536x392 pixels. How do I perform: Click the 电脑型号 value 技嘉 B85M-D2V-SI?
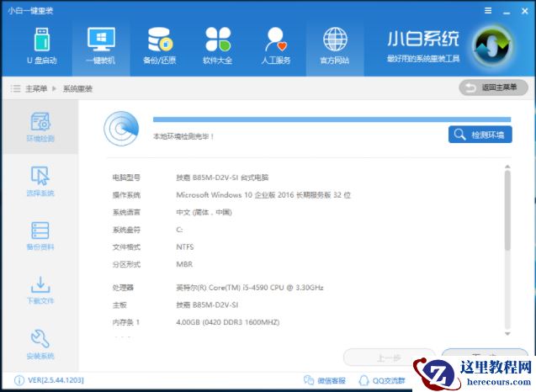pyautogui.click(x=222, y=177)
